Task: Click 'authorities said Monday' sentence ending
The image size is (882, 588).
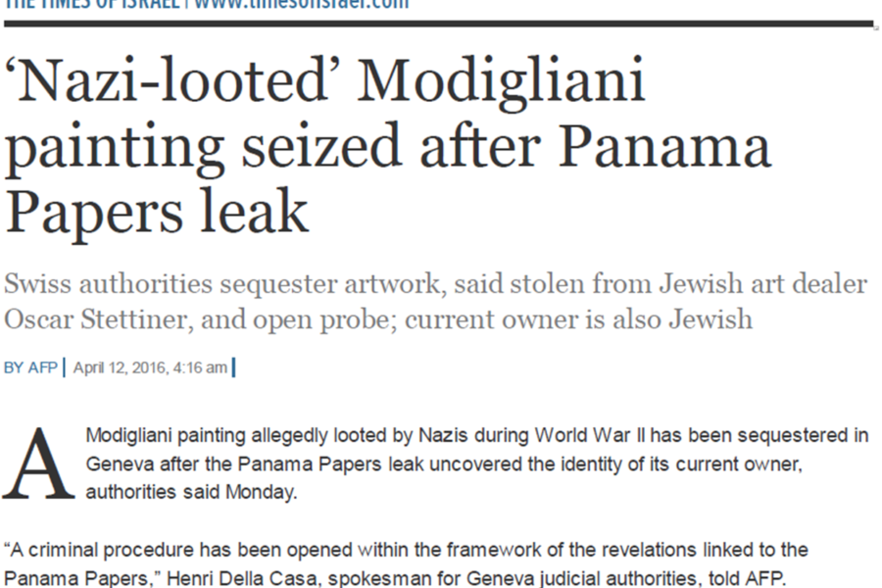Action: pos(191,492)
